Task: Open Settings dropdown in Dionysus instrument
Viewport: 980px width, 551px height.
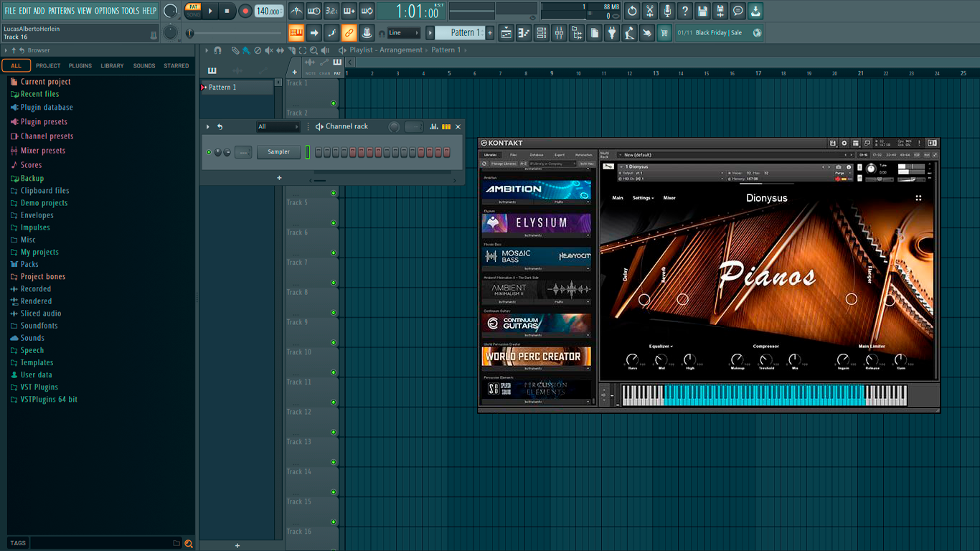Action: coord(643,198)
